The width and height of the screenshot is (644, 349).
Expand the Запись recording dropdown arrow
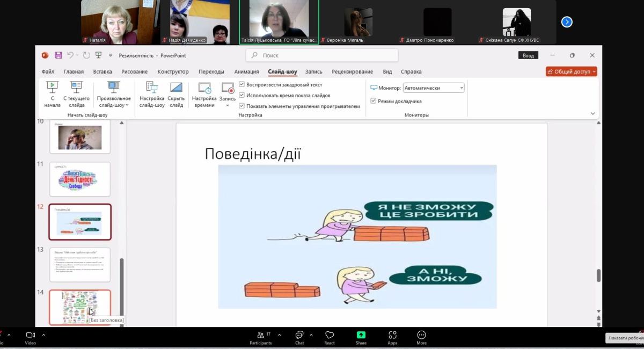(x=228, y=105)
